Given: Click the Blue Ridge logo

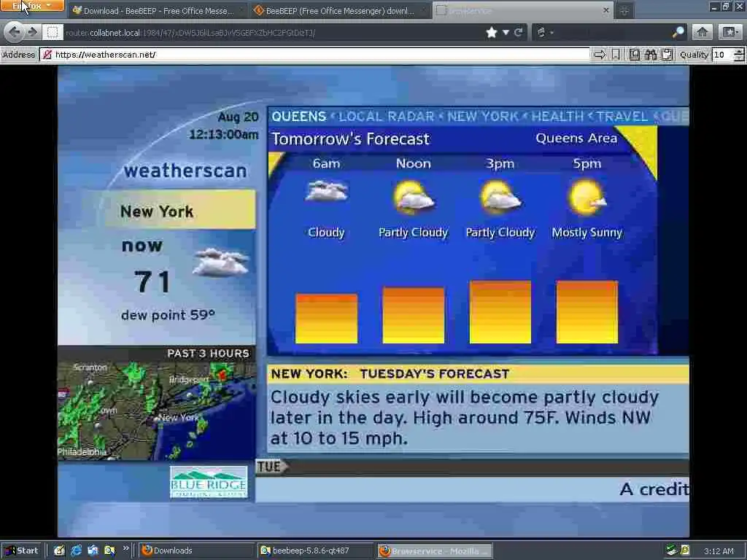Looking at the screenshot, I should pos(209,482).
